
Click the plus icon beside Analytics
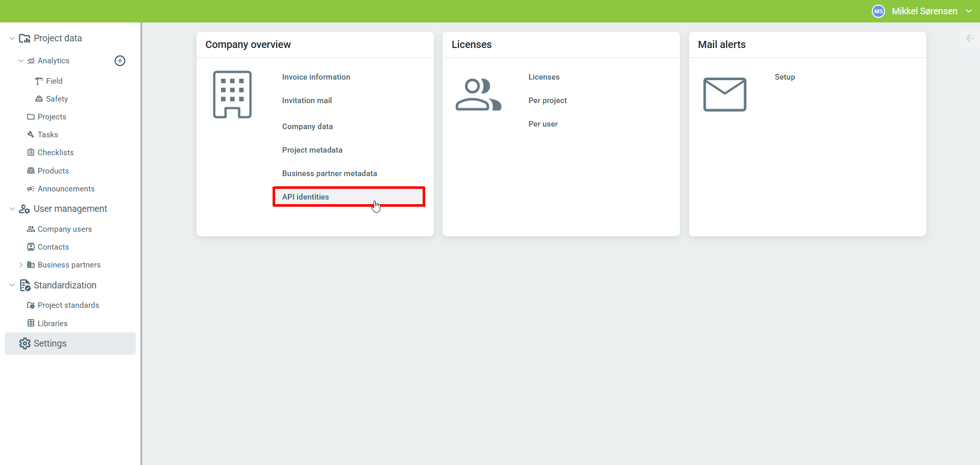120,61
